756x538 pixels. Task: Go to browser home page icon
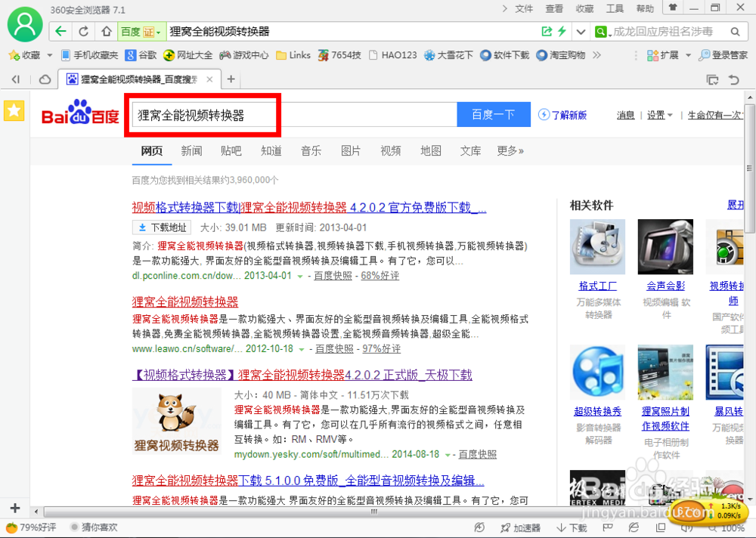106,32
